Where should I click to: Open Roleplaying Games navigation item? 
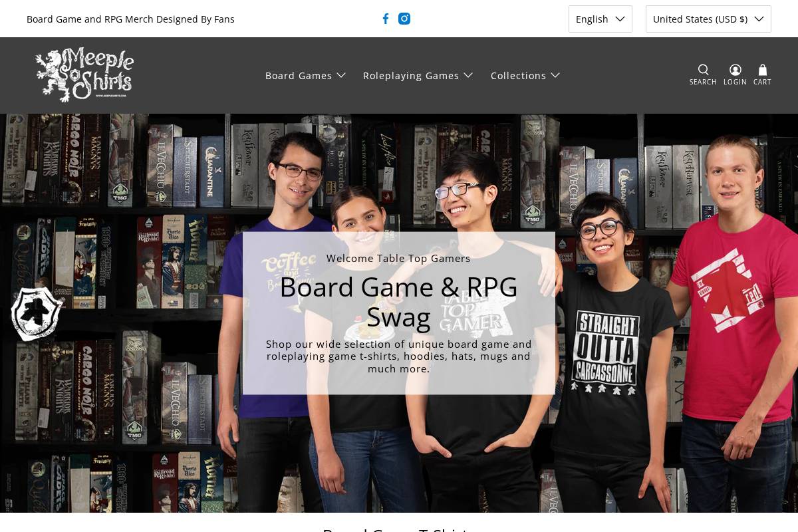pyautogui.click(x=411, y=75)
